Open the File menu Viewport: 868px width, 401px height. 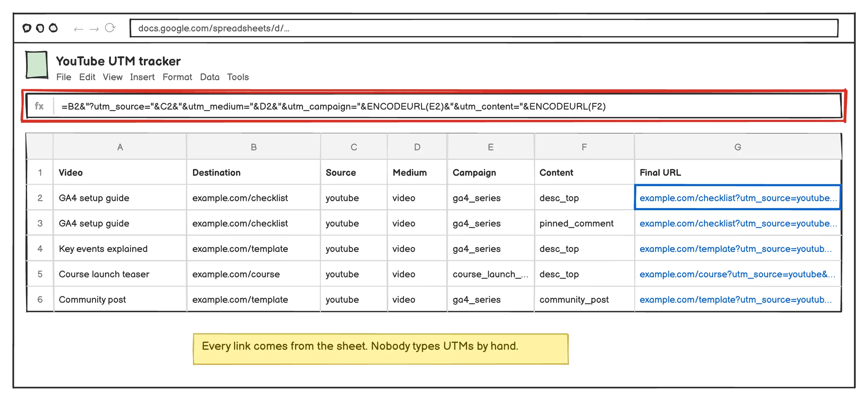point(64,77)
